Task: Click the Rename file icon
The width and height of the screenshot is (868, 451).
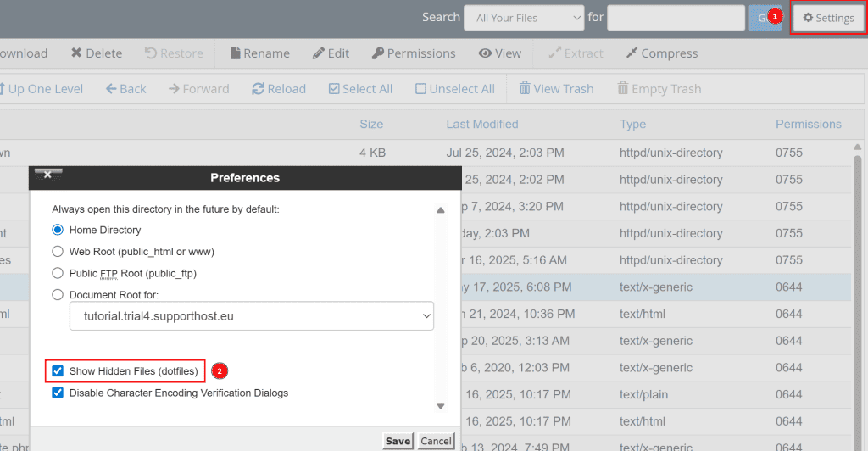Action: click(235, 53)
